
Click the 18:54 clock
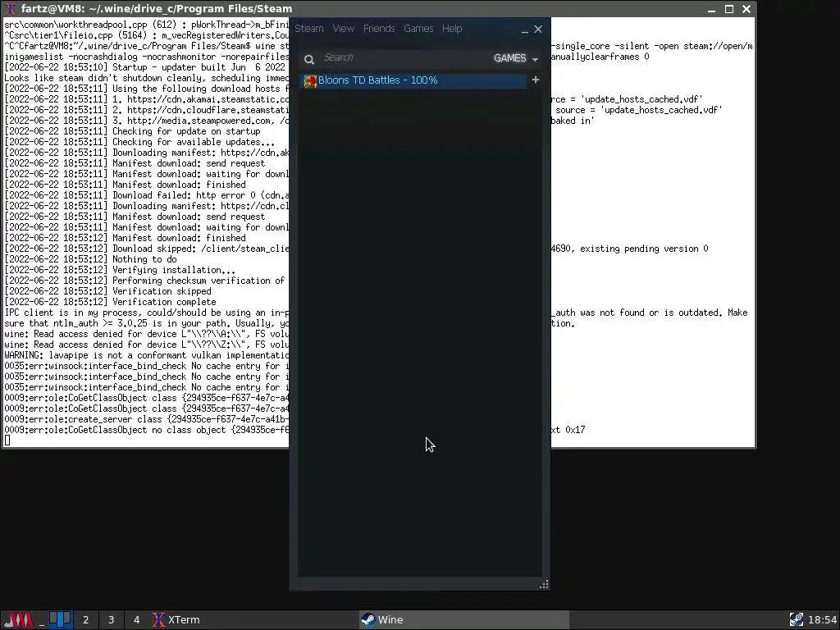click(822, 620)
